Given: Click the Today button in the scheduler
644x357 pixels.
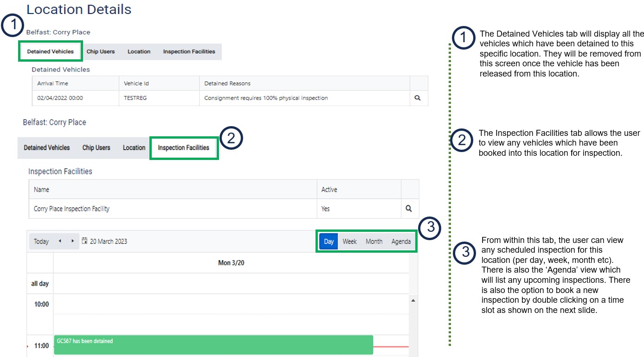Looking at the screenshot, I should pyautogui.click(x=41, y=242).
